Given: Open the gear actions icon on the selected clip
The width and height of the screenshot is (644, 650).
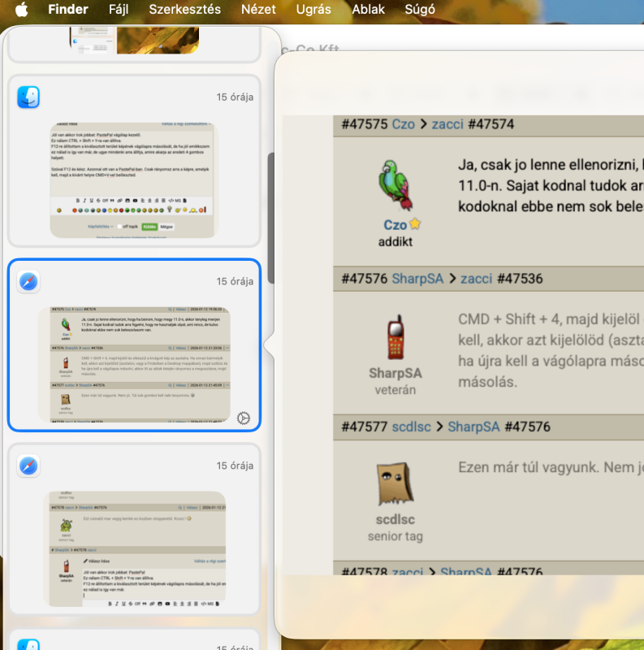Looking at the screenshot, I should [244, 418].
